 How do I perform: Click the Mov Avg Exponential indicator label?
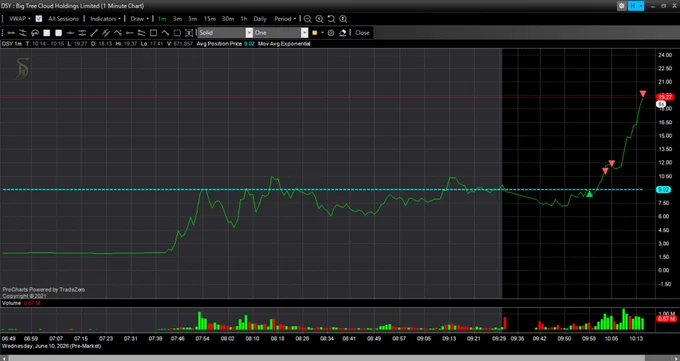[284, 44]
